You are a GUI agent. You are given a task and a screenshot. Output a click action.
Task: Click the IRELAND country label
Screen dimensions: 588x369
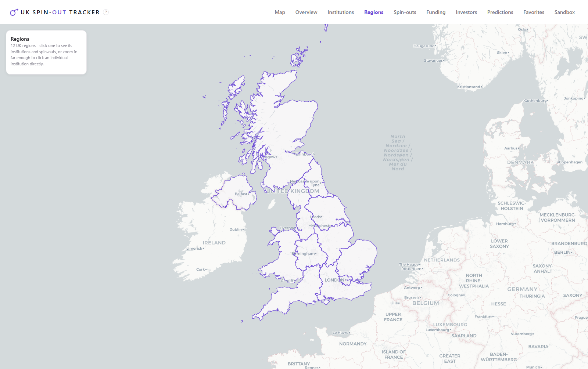pos(214,243)
